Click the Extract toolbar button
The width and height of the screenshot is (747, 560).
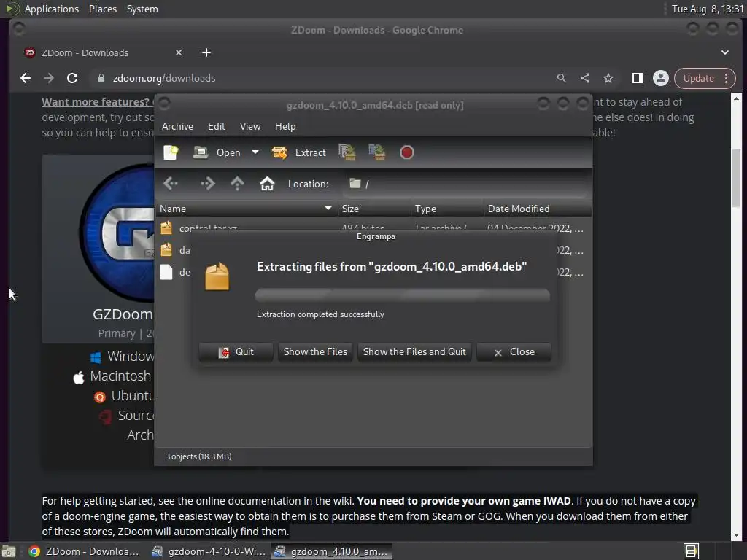(x=298, y=152)
